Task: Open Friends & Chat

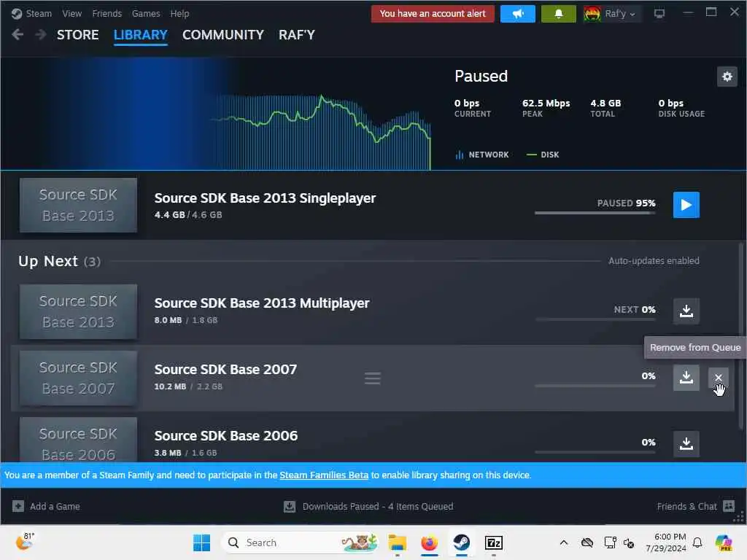Action: pyautogui.click(x=695, y=506)
